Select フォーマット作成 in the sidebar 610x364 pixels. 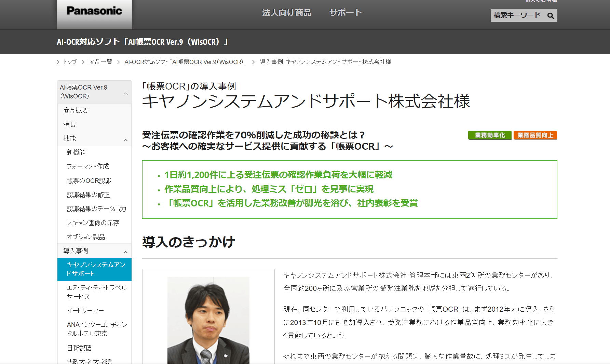tap(88, 166)
